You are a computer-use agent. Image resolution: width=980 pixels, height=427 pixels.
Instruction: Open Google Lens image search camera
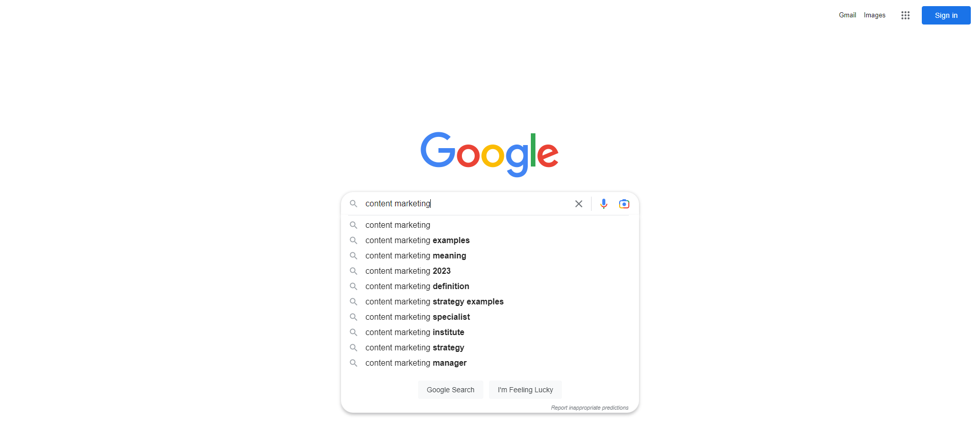click(624, 204)
